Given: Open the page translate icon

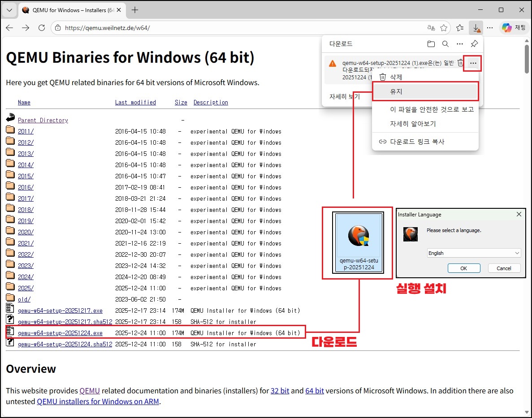Looking at the screenshot, I should [431, 28].
